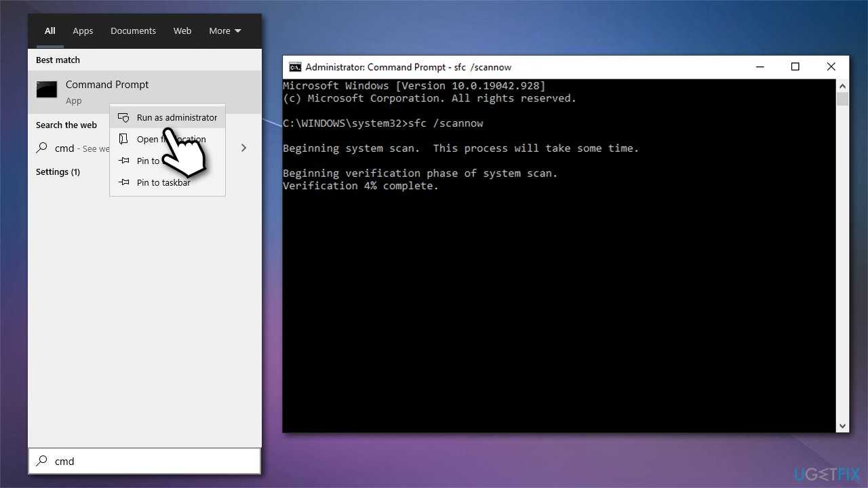Expand the cmd web result arrow
The image size is (868, 488).
(244, 148)
